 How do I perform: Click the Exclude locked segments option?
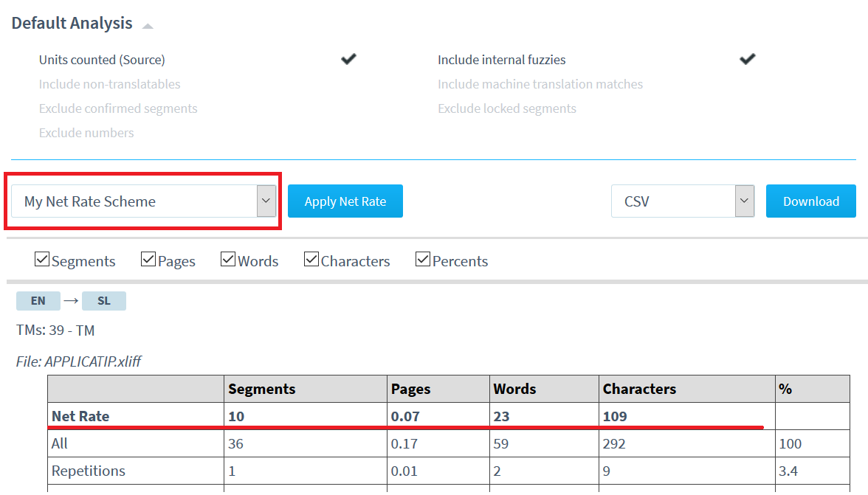pos(507,108)
